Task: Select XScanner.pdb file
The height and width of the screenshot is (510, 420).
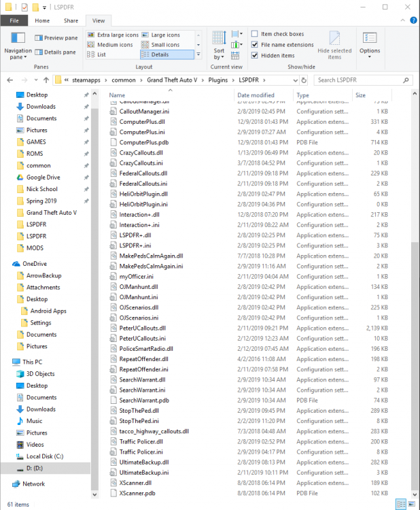Action: pos(137,493)
